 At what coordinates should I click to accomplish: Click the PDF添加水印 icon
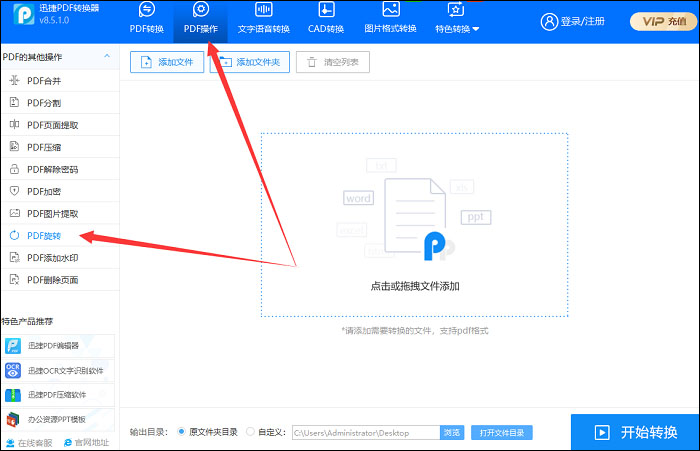pos(14,257)
